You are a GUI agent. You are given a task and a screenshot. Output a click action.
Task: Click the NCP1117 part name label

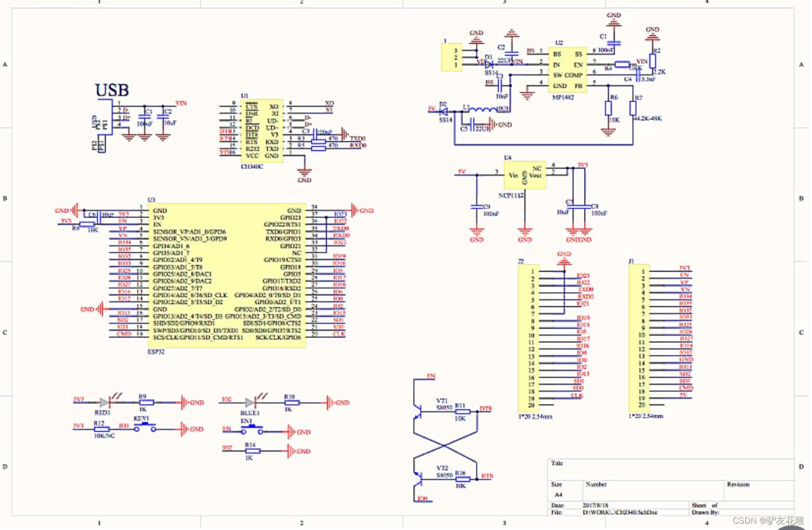tap(511, 196)
